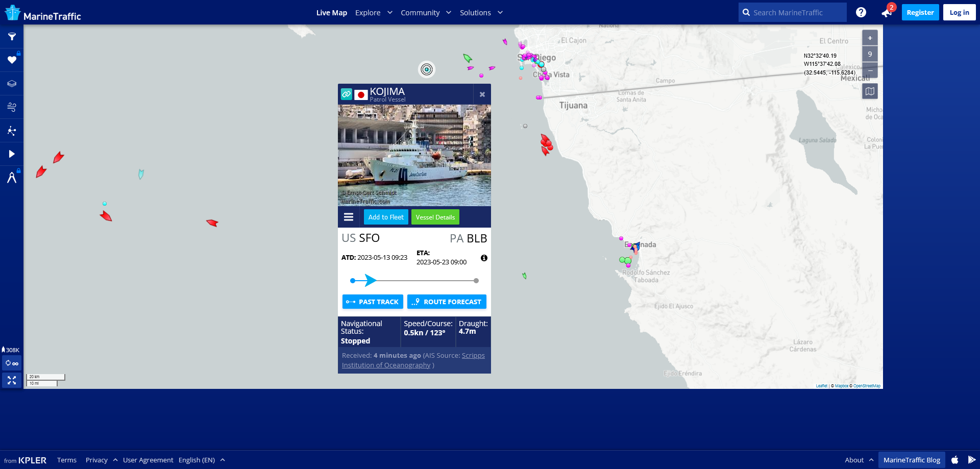Open the Explore menu

click(368, 13)
